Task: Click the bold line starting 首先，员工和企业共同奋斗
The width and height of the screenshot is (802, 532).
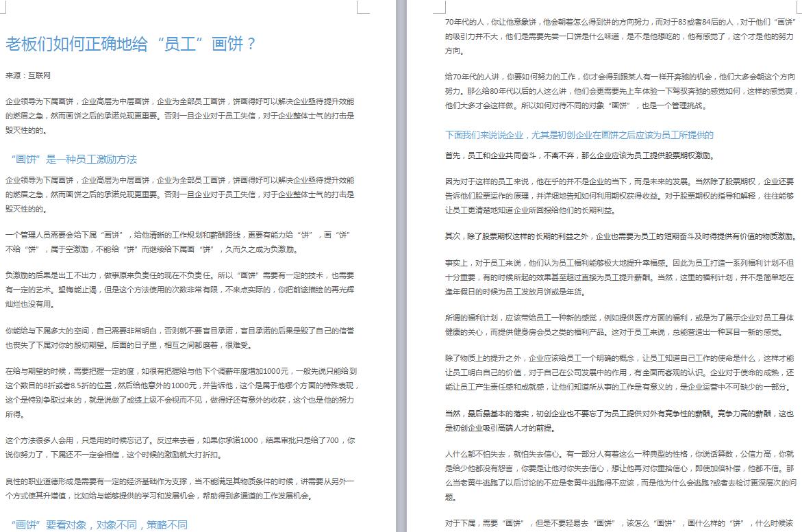Action: 579,155
